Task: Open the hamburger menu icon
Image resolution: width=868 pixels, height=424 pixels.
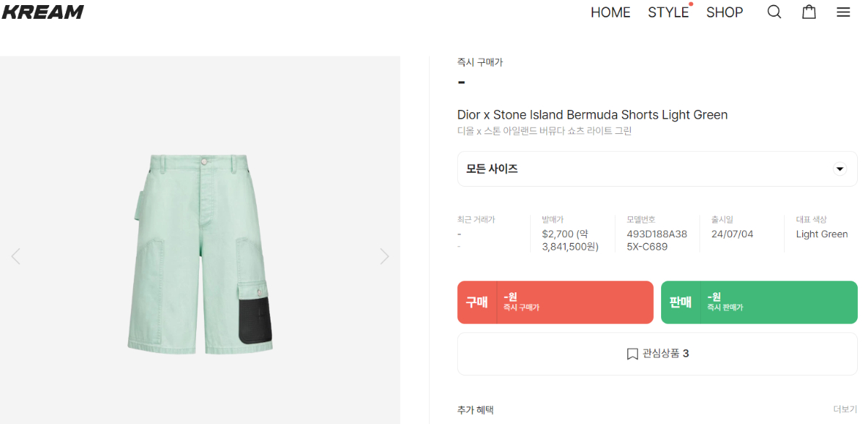Action: (843, 12)
